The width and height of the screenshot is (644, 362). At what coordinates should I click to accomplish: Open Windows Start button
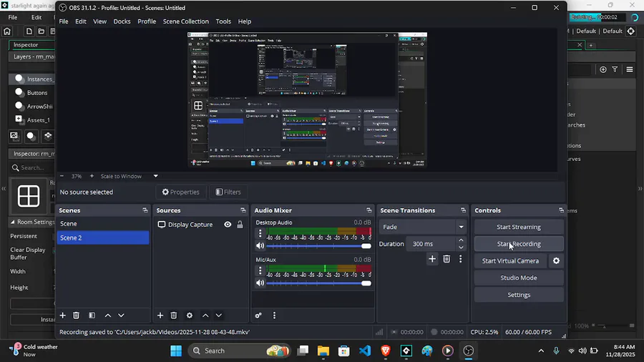(x=176, y=351)
